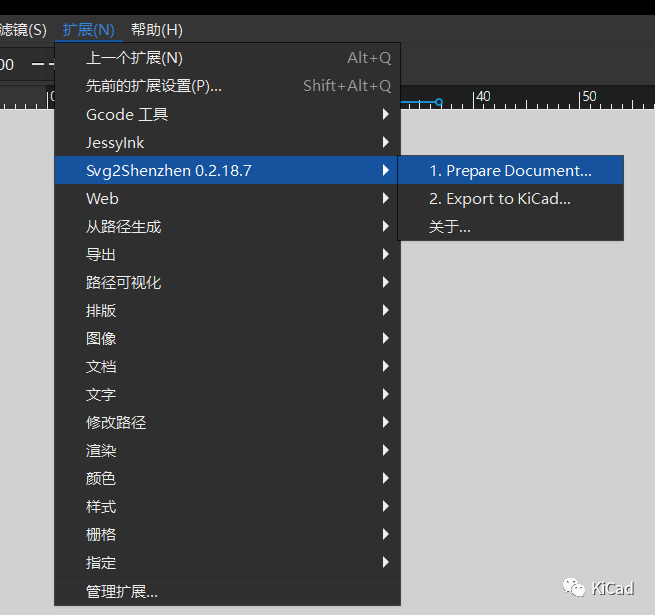Expand the 修改路径 submenu
655x615 pixels.
point(228,422)
